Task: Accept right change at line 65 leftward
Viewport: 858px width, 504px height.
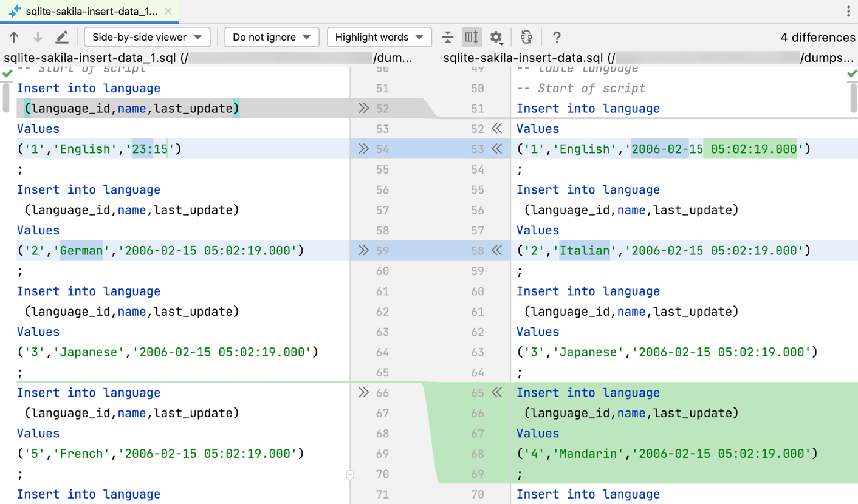Action: click(x=496, y=393)
